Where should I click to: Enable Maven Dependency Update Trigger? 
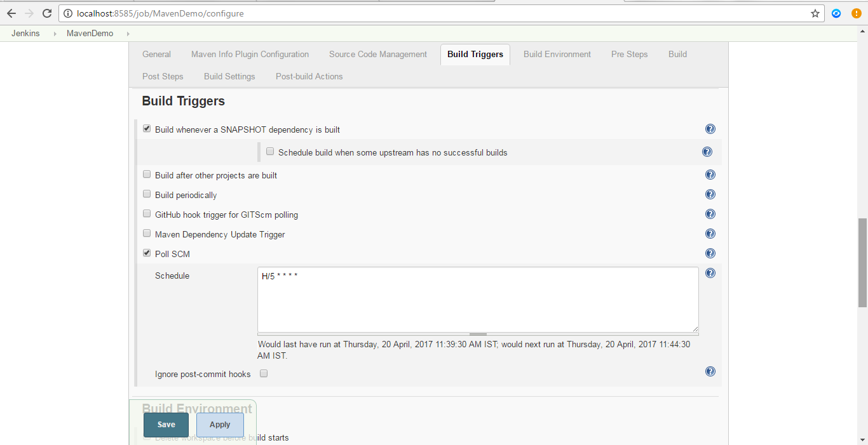point(147,234)
